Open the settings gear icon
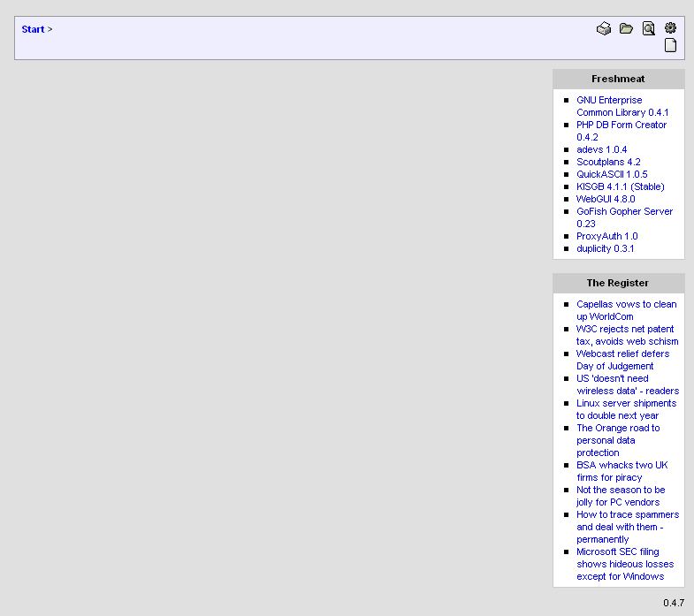694x616 pixels. pos(670,28)
